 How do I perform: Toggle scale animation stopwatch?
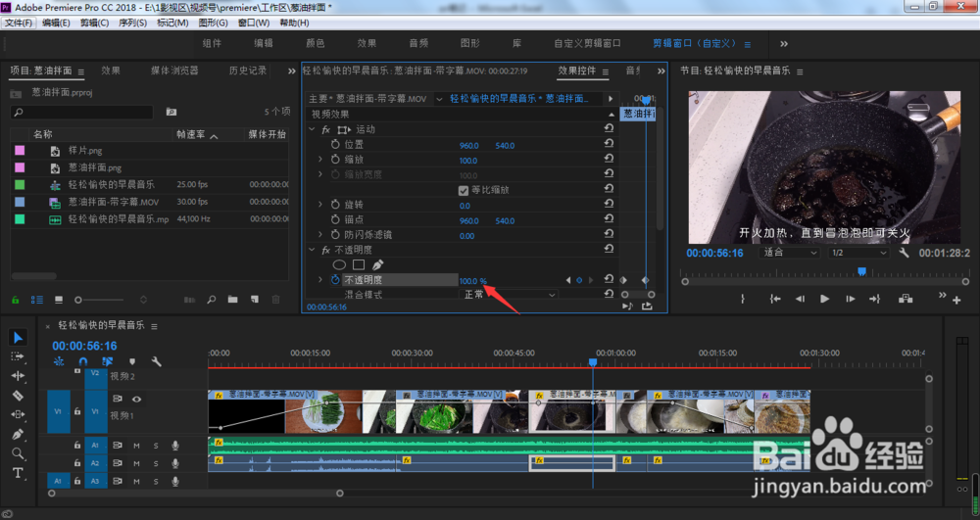pyautogui.click(x=335, y=160)
